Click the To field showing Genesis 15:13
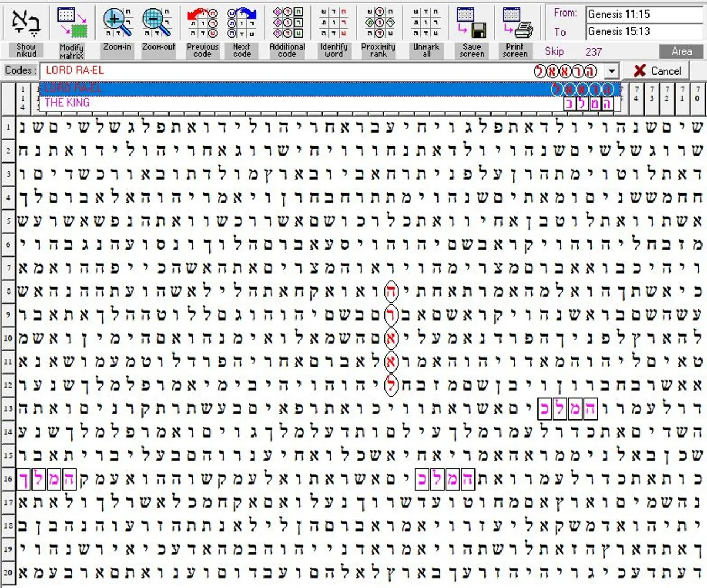Viewport: 707px width, 588px height. 643,32
